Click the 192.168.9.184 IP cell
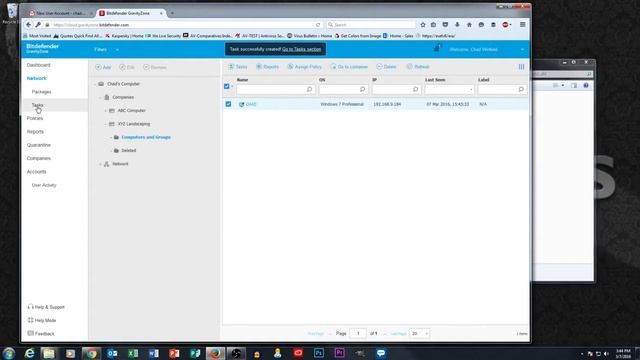 (387, 104)
